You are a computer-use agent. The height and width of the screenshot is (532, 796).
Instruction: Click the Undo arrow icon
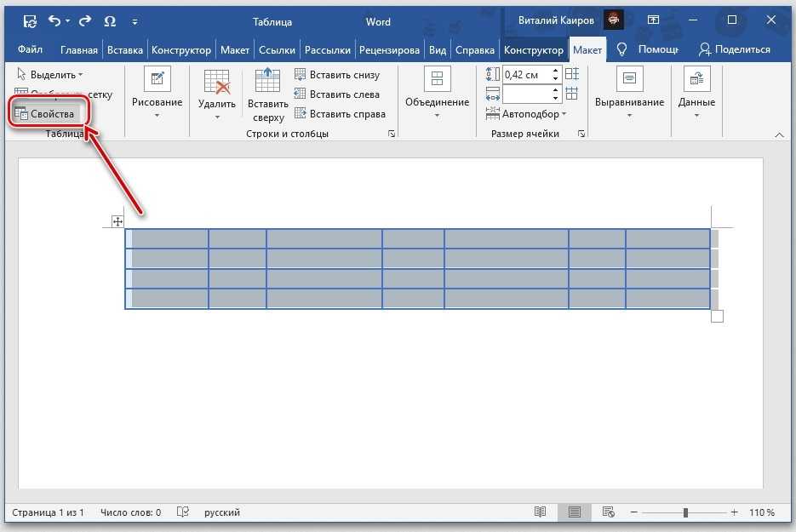point(55,21)
